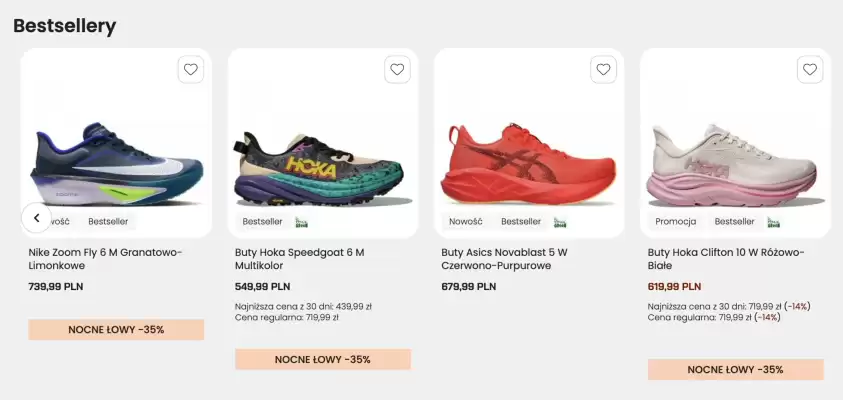View the red Asics Novablast image

pyautogui.click(x=527, y=160)
